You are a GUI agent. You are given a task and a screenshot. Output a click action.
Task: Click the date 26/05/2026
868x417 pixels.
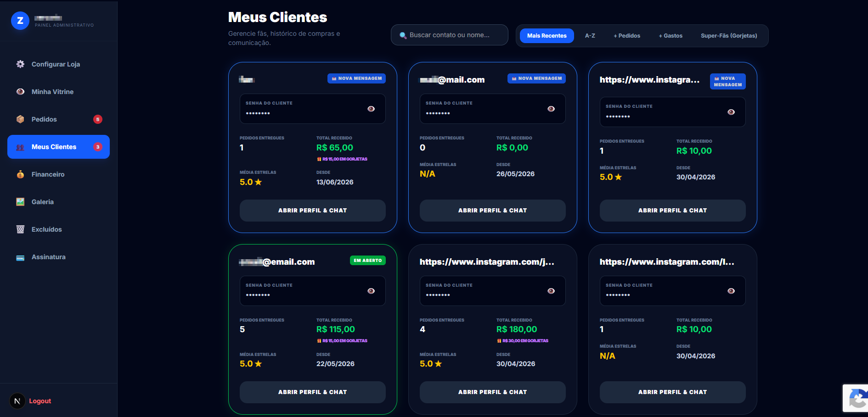pyautogui.click(x=515, y=174)
